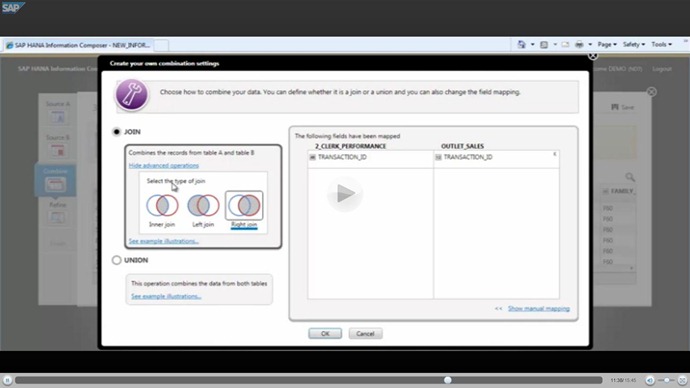Click Hide advanced operations link

(164, 165)
